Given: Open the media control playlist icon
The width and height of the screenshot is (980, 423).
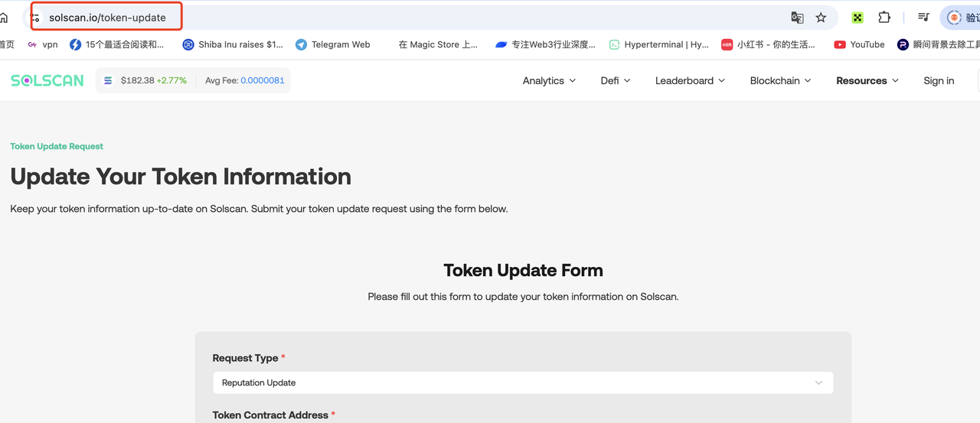Looking at the screenshot, I should [924, 17].
